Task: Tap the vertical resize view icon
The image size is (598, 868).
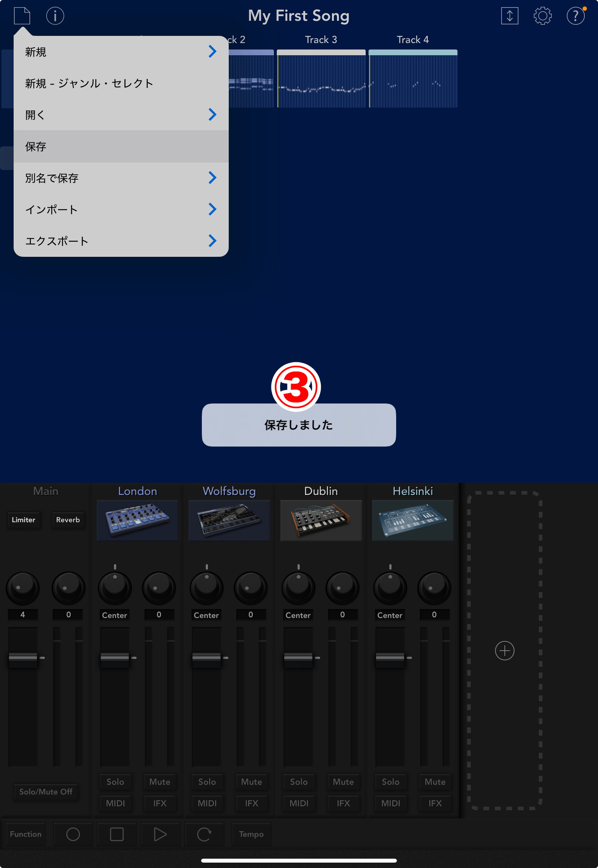Action: coord(509,16)
